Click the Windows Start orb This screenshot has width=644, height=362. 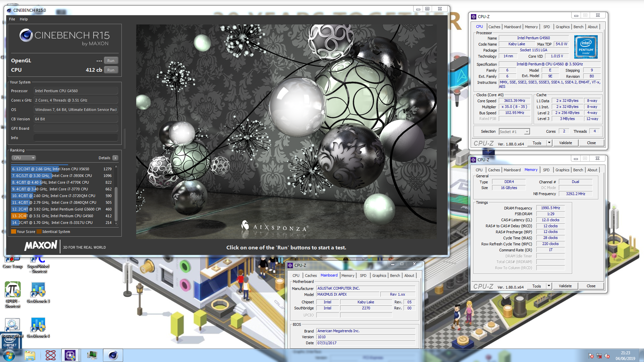[9, 355]
